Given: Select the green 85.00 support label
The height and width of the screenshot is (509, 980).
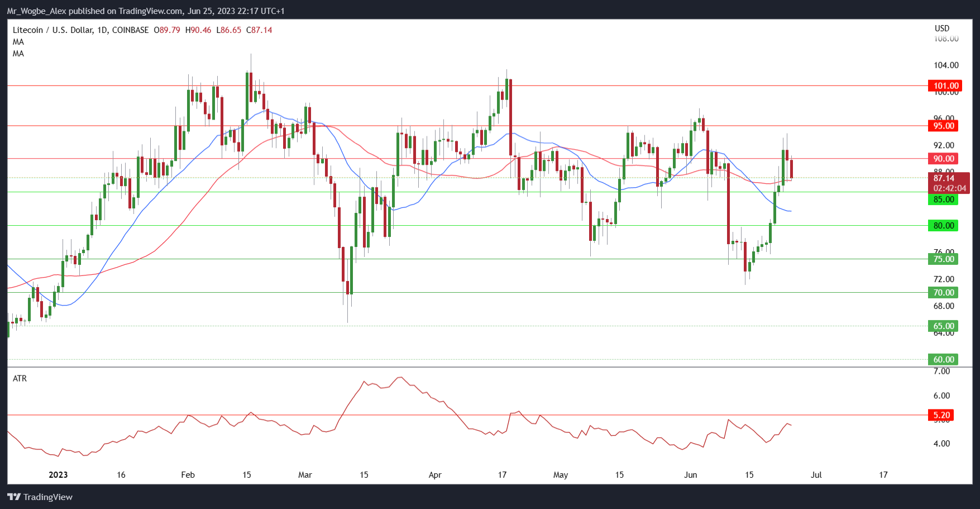Looking at the screenshot, I should point(944,199).
